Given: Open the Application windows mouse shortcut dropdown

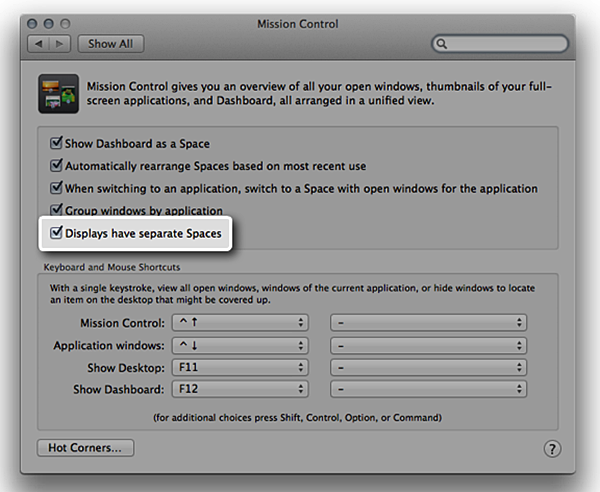Looking at the screenshot, I should pyautogui.click(x=429, y=345).
